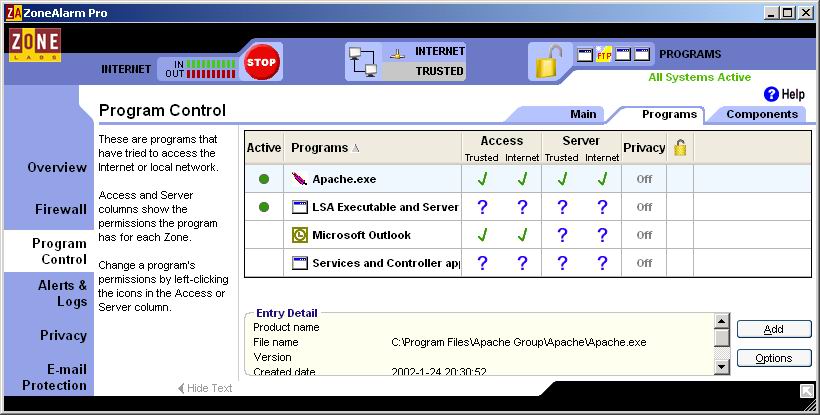Viewport: 820px width, 415px height.
Task: Switch to the Main tab
Action: (x=583, y=114)
